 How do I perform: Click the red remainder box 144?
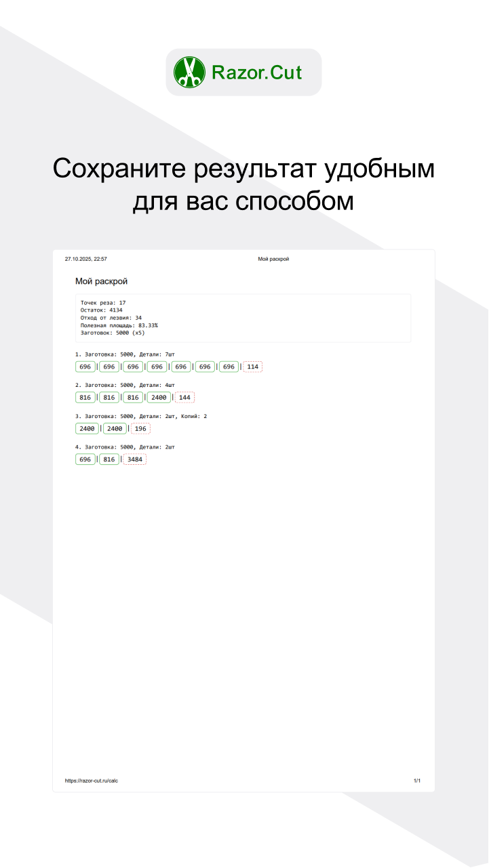click(x=184, y=398)
